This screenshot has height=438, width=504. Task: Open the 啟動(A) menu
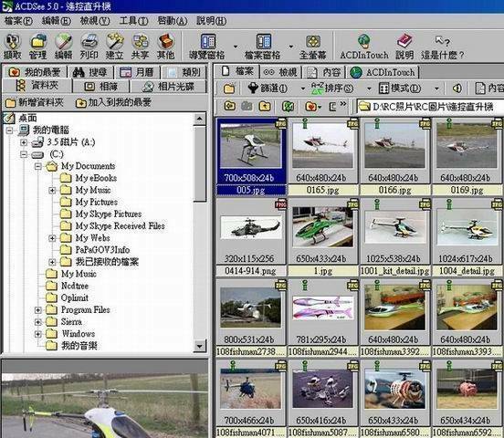[x=173, y=21]
